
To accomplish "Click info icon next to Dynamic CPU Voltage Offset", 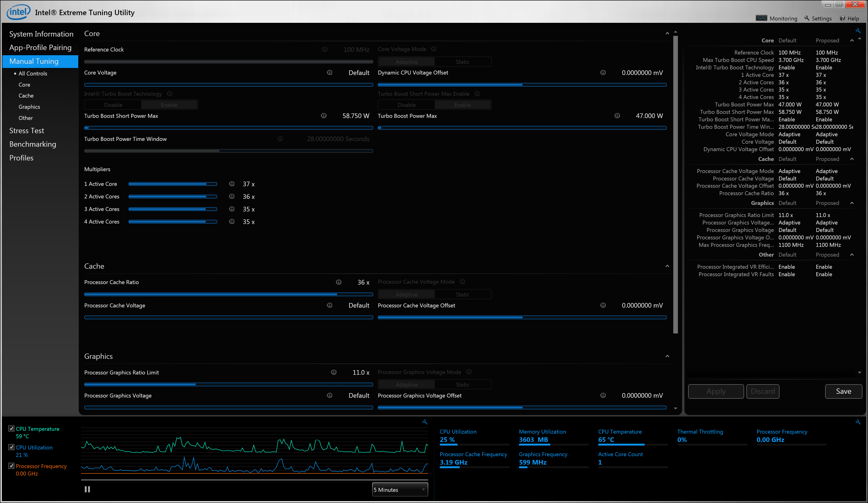I will point(603,72).
